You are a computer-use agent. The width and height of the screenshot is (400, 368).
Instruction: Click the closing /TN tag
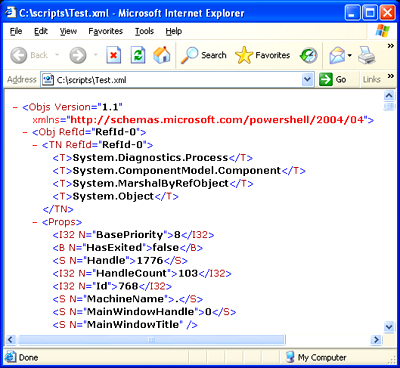[x=58, y=209]
